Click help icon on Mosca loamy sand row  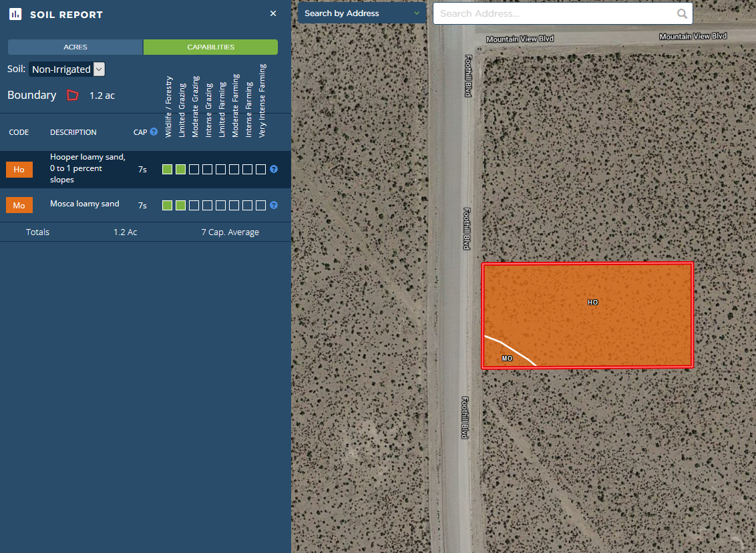point(274,206)
